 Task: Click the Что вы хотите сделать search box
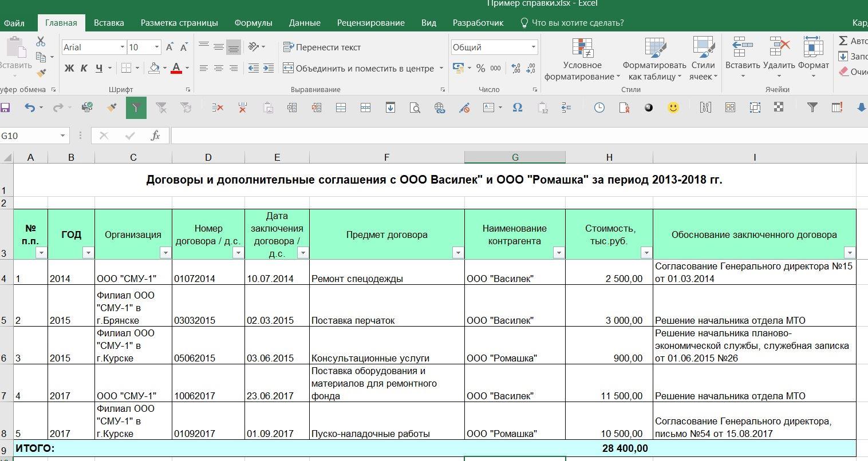pyautogui.click(x=572, y=23)
